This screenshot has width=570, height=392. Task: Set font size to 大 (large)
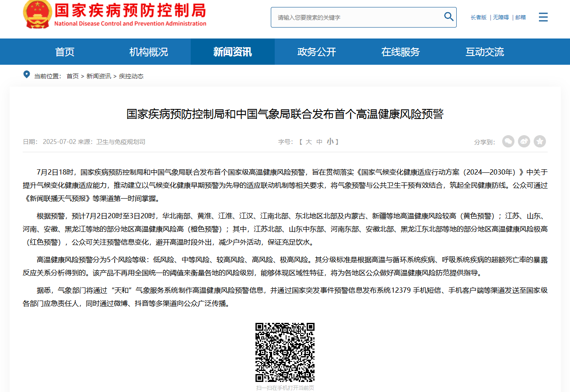[308, 142]
